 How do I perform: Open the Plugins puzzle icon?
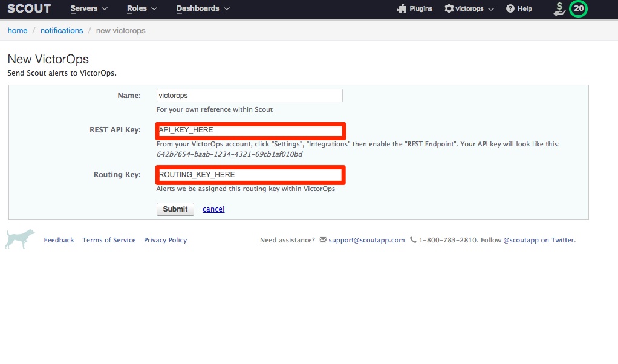[402, 8]
